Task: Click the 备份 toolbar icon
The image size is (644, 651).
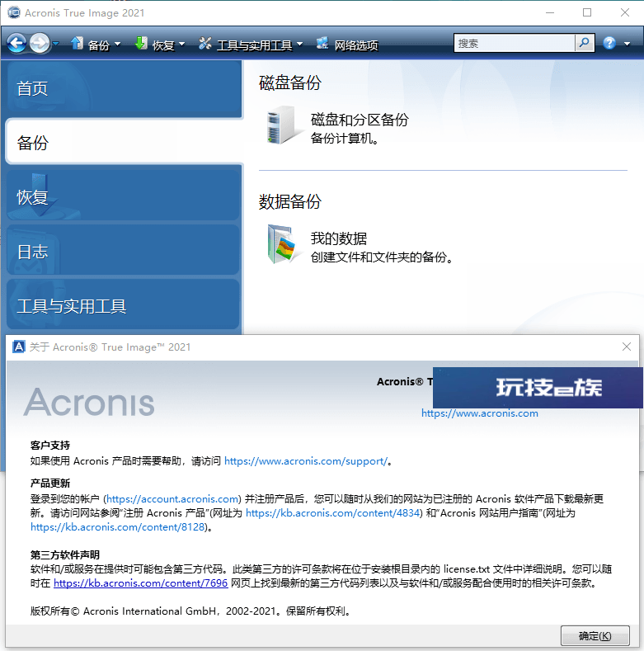Action: (x=77, y=43)
